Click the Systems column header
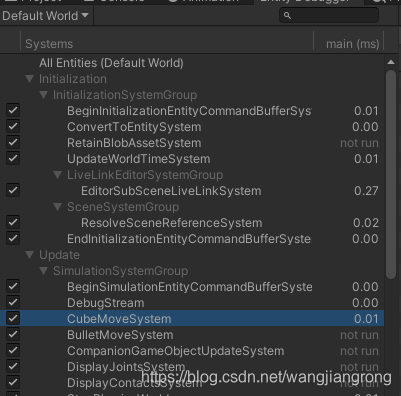The width and height of the screenshot is (401, 396). [49, 44]
